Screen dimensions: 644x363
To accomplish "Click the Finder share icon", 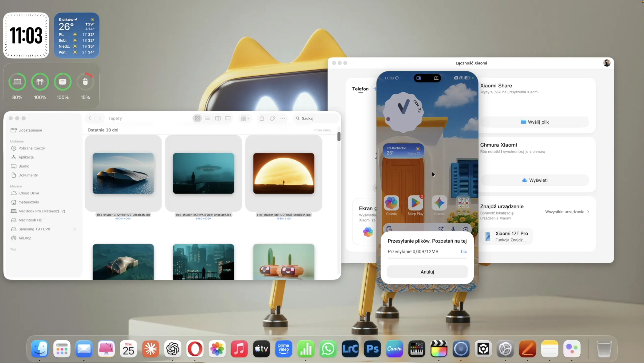I will [262, 118].
